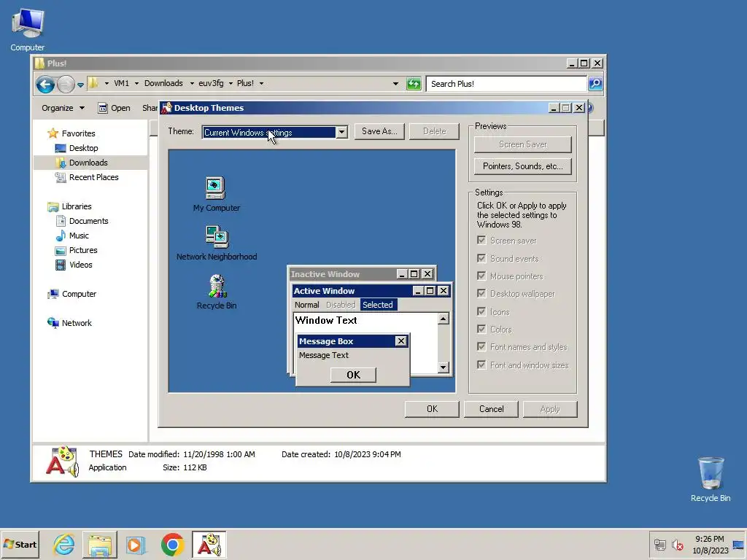Open the Theme dropdown list
747x560 pixels.
341,133
